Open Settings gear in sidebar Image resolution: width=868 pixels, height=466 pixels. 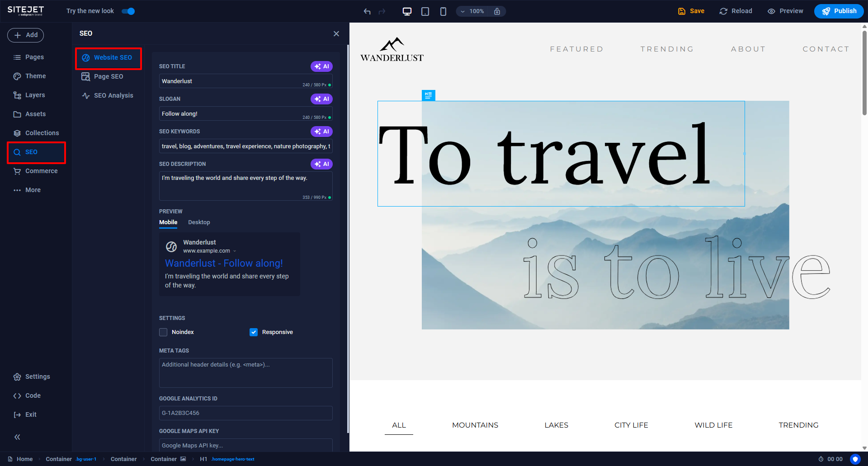[x=32, y=377]
